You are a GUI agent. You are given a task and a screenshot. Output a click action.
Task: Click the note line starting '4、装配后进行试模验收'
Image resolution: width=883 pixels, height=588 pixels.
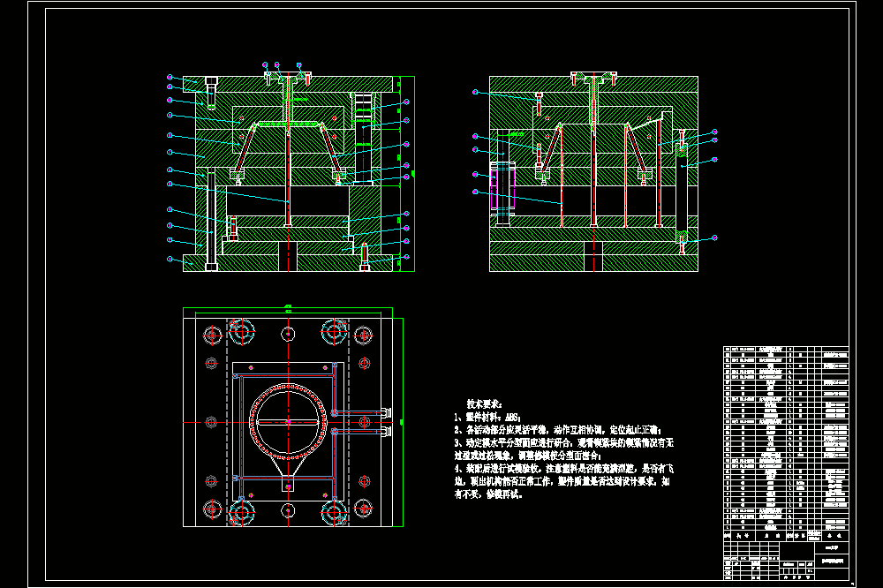(x=563, y=469)
